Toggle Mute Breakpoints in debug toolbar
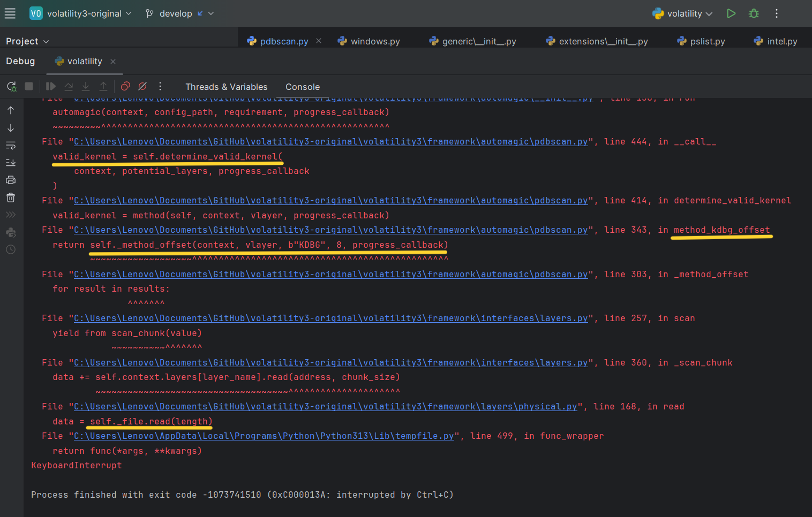Viewport: 812px width, 517px height. point(142,86)
